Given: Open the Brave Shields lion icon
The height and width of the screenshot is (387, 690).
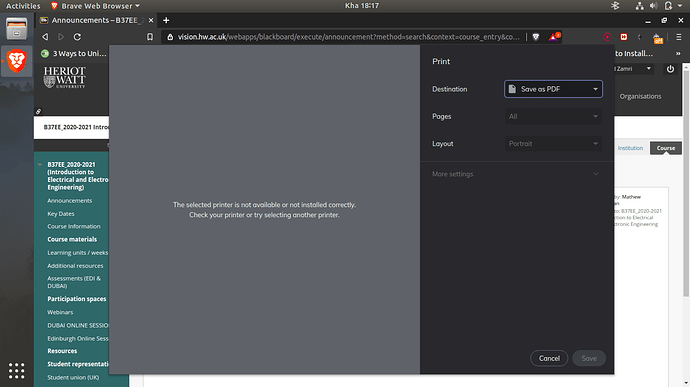Looking at the screenshot, I should pos(536,37).
